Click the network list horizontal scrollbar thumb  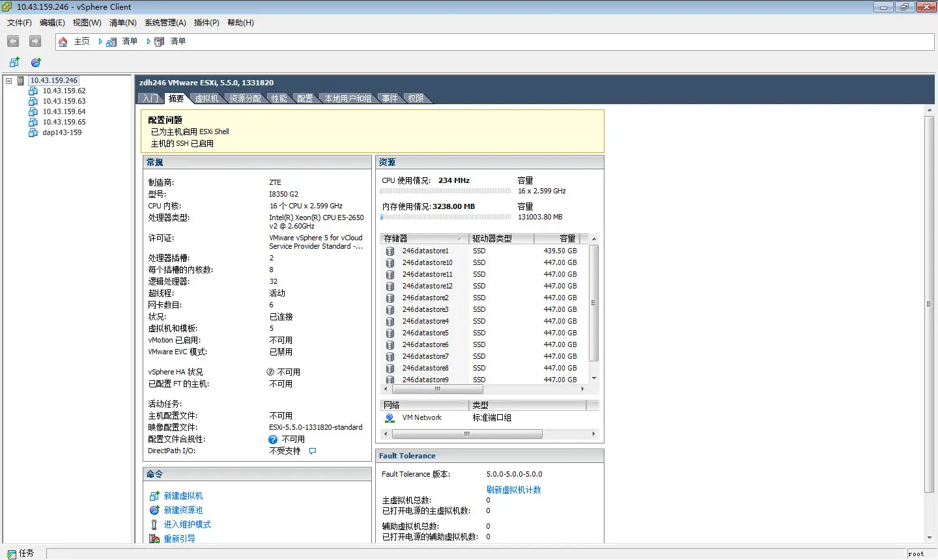(x=466, y=434)
